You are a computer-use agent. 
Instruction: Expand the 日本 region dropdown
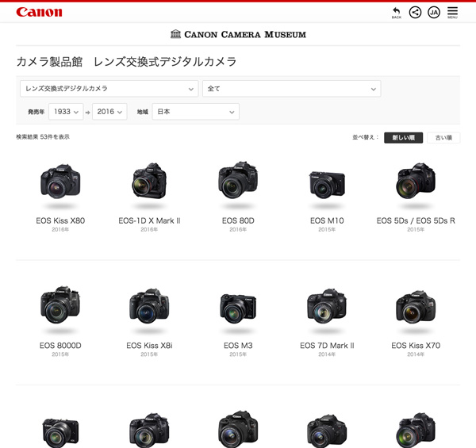195,112
